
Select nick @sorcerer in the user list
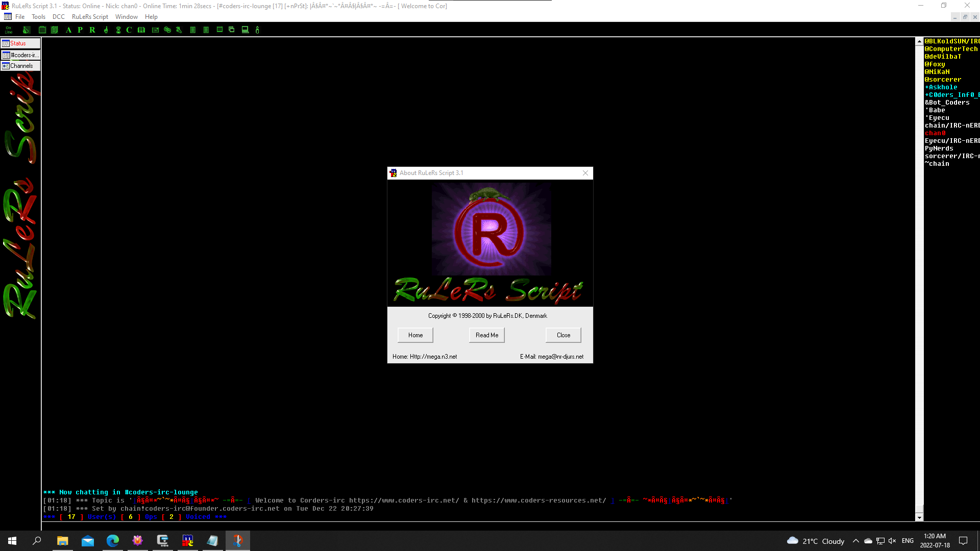tap(943, 80)
